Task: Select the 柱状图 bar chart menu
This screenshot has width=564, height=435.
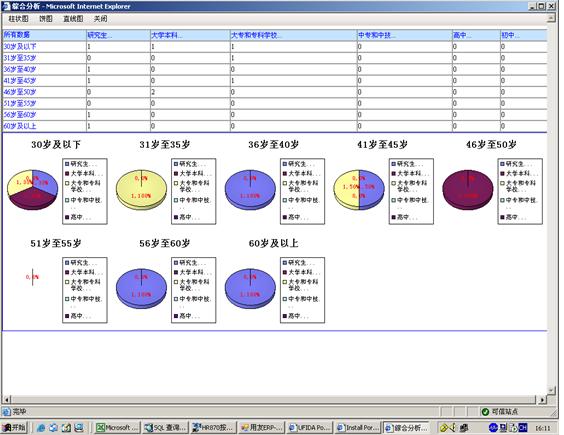Action: click(x=18, y=19)
